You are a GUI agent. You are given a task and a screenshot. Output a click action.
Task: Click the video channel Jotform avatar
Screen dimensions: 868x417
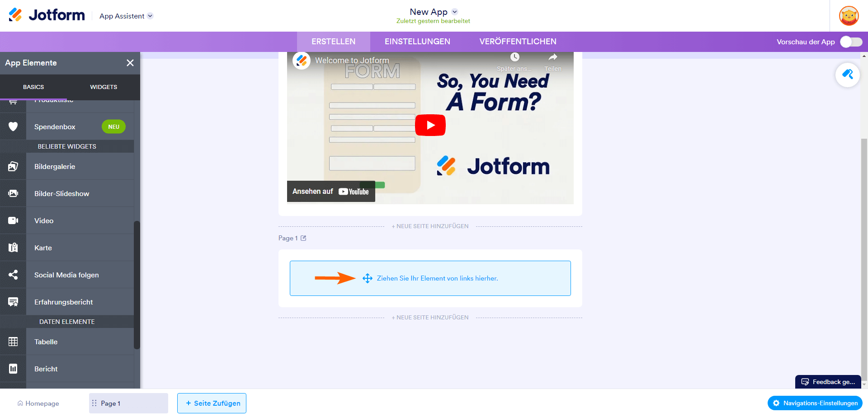[302, 60]
